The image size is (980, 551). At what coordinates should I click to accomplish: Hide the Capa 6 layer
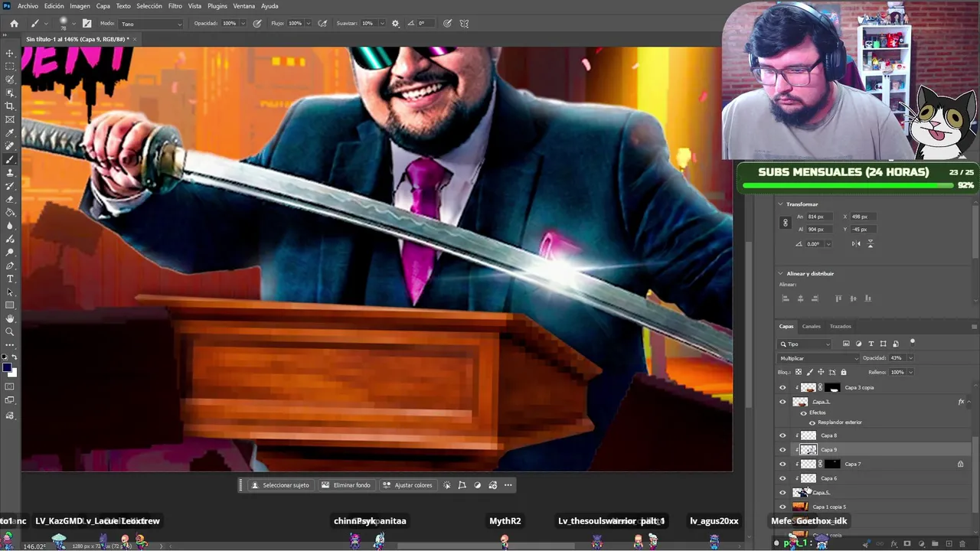tap(782, 478)
